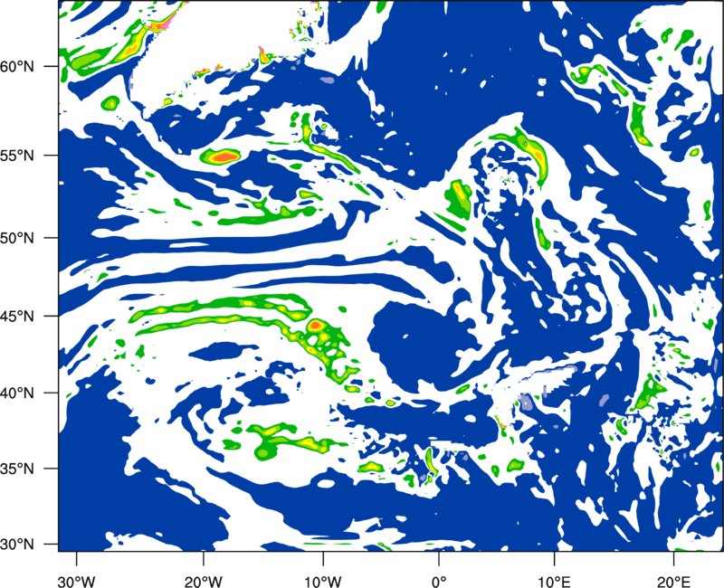Click the 20°E longitude label

click(x=673, y=582)
